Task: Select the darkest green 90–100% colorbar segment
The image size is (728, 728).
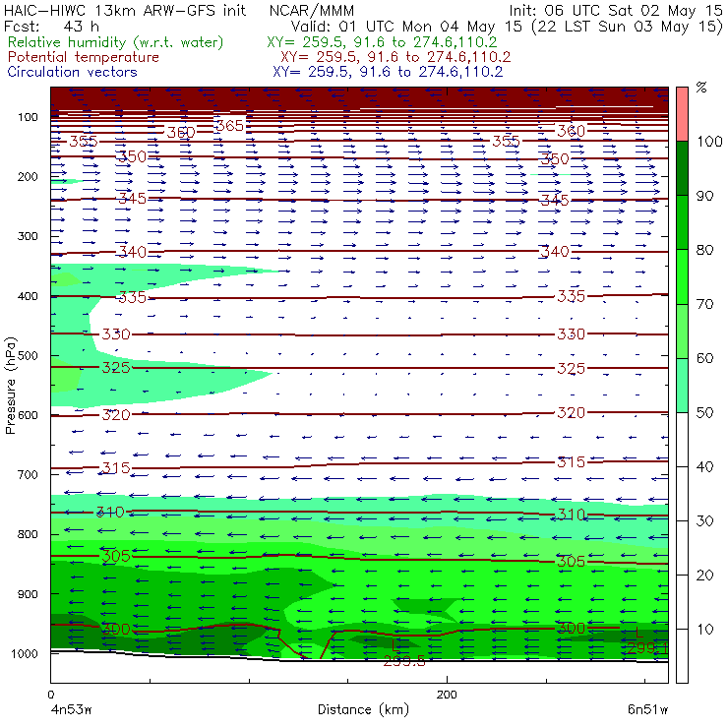Action: (x=682, y=168)
